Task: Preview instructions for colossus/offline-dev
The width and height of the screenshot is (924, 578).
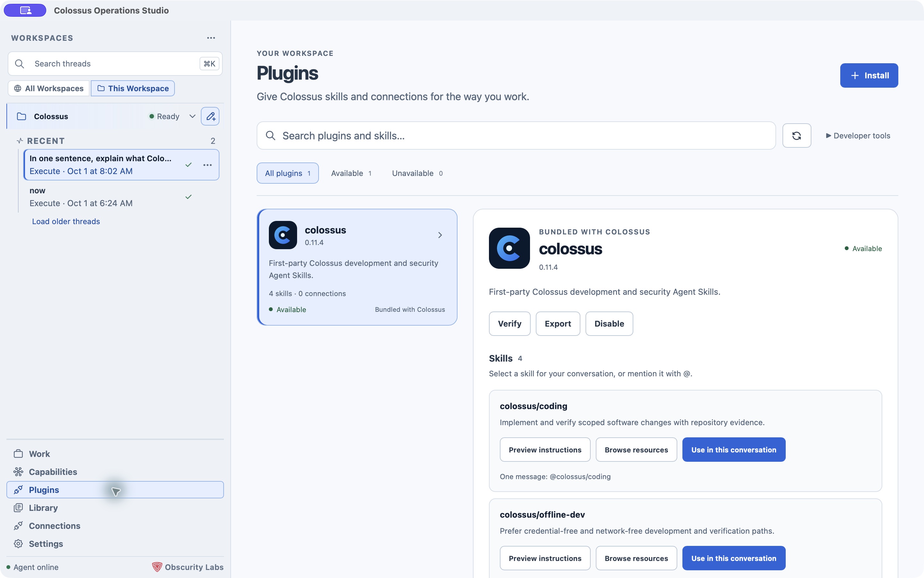Action: pyautogui.click(x=545, y=558)
